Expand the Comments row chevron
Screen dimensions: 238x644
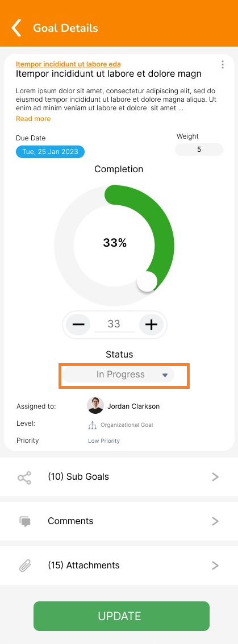click(x=215, y=521)
